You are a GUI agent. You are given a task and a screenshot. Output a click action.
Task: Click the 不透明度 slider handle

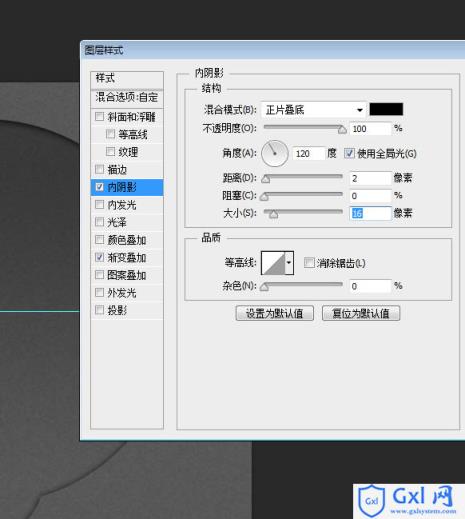(342, 130)
